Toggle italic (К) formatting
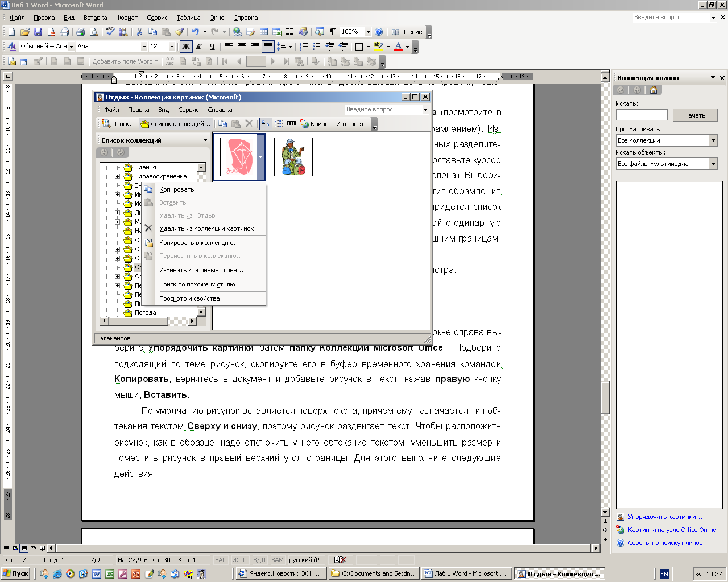This screenshot has width=728, height=582. (198, 47)
